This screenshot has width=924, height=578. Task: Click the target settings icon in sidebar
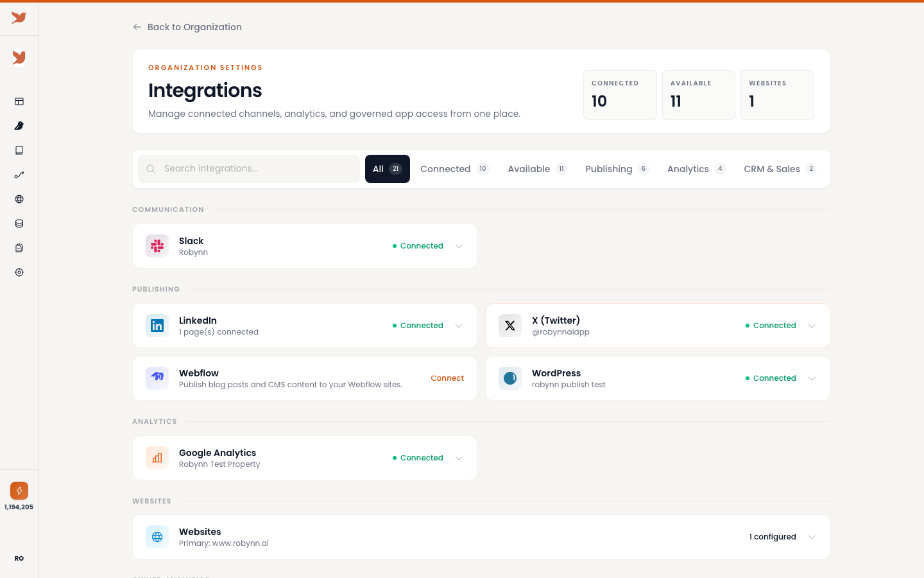19,272
